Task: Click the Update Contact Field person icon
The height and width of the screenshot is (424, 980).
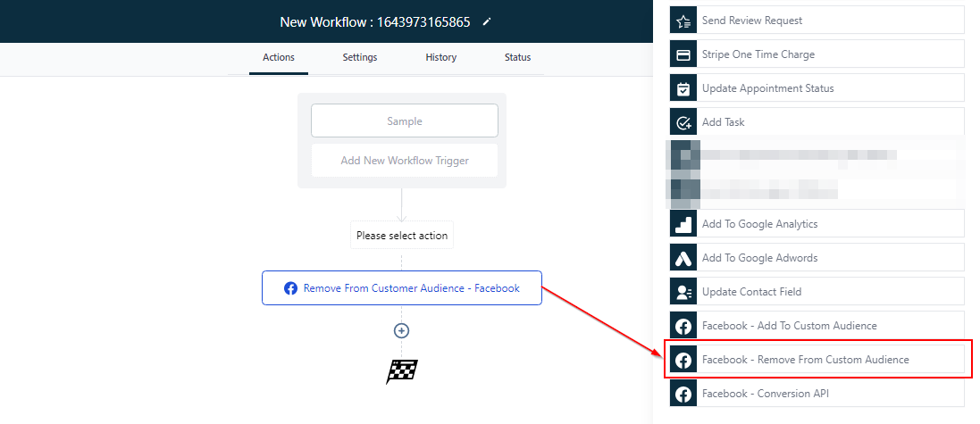Action: point(683,292)
